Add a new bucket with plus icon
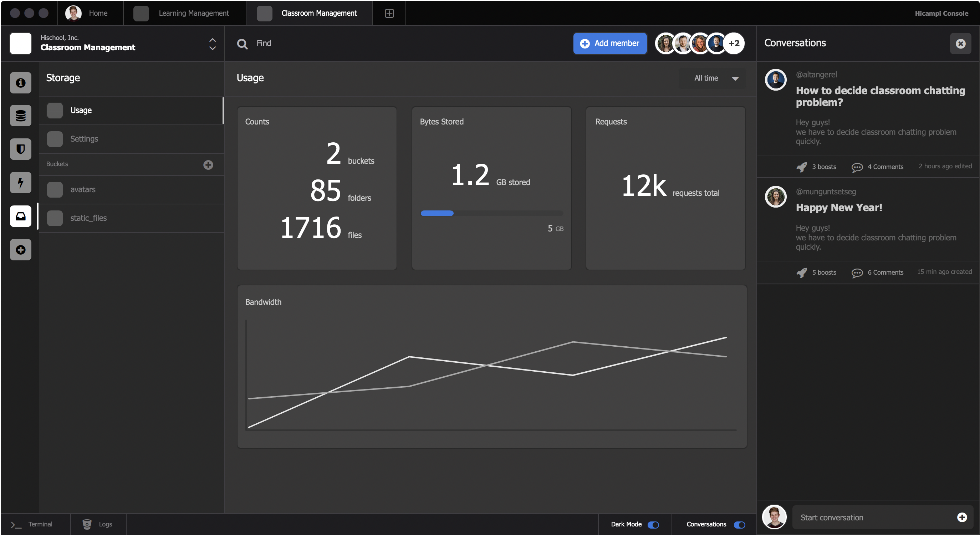980x535 pixels. 208,164
